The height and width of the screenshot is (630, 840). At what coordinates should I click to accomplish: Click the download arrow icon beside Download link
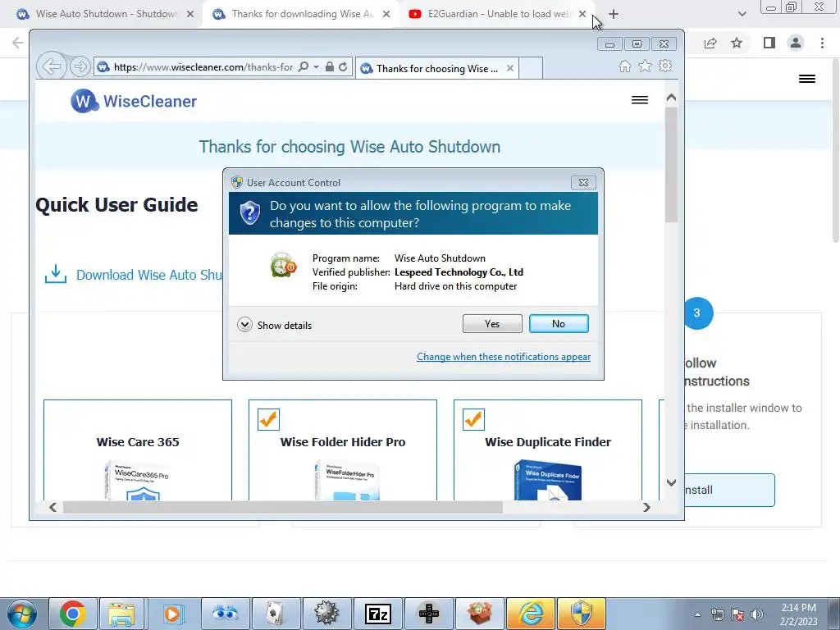coord(56,274)
